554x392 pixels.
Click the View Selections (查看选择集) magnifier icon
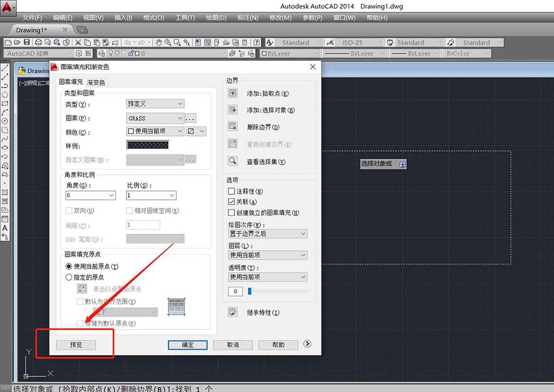233,161
